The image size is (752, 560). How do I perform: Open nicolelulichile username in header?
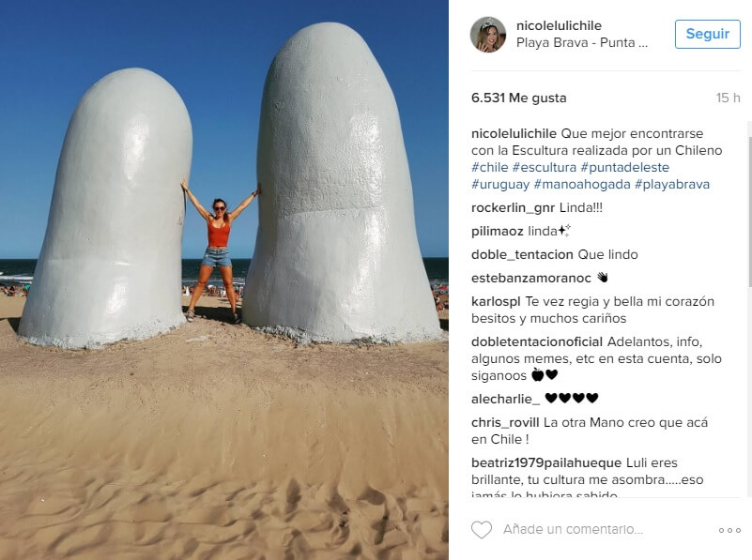point(559,25)
